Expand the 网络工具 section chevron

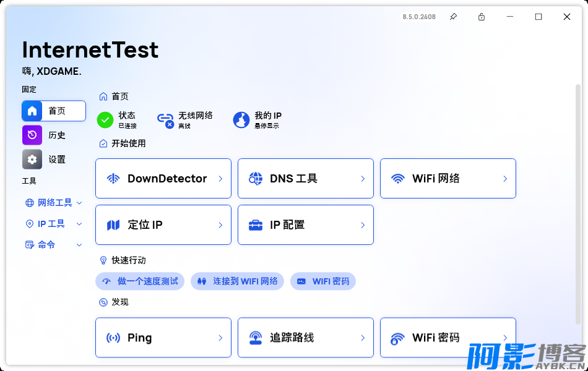click(79, 203)
